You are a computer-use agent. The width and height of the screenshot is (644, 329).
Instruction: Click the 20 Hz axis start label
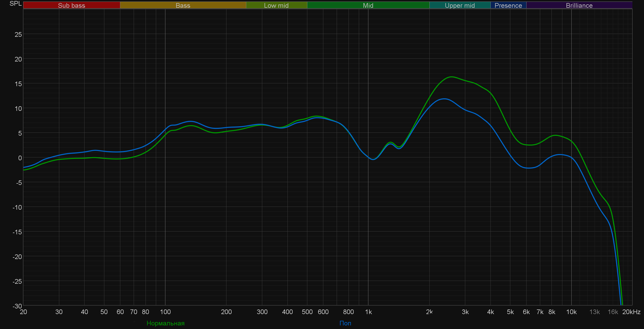click(x=23, y=312)
